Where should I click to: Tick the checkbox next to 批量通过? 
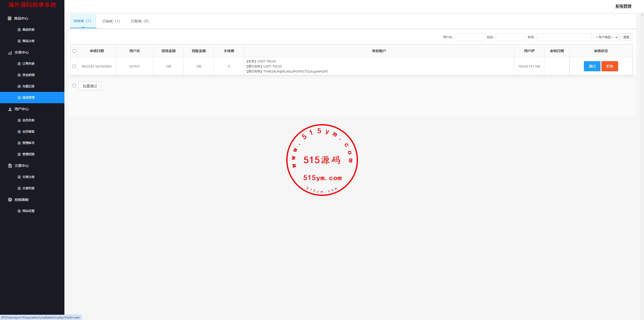click(74, 86)
